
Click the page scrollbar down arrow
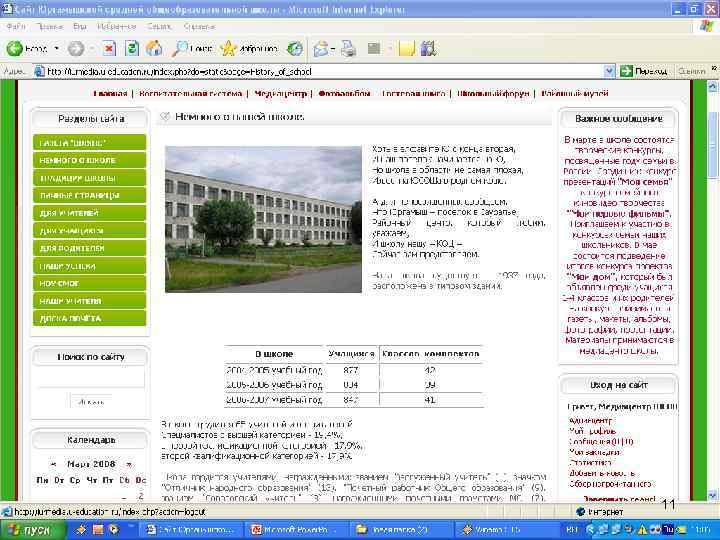tap(712, 495)
